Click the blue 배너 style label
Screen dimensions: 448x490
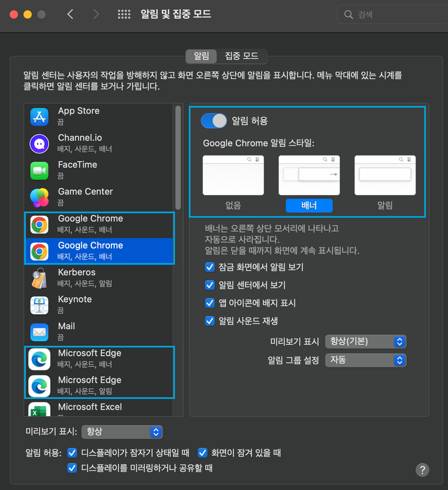[309, 206]
